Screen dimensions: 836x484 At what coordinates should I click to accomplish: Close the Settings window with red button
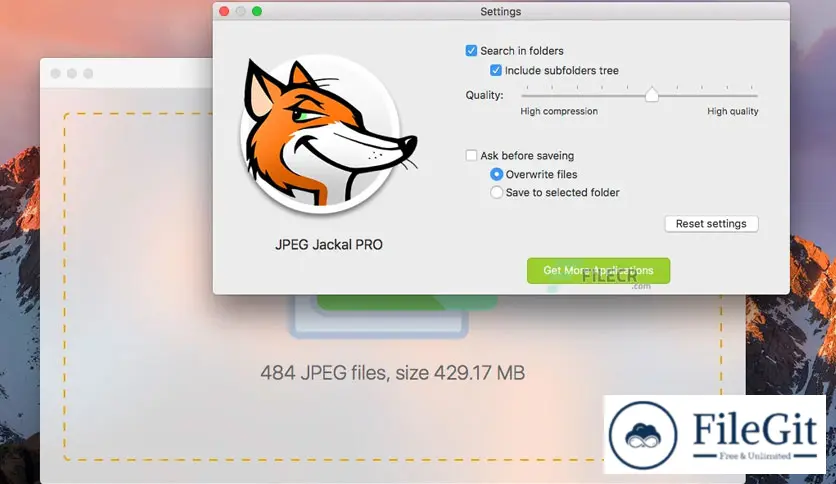pos(224,11)
